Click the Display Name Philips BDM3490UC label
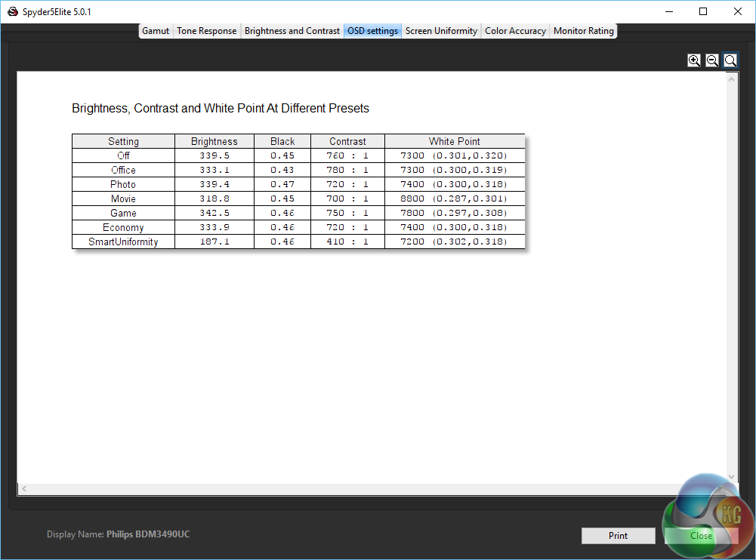 coord(118,534)
